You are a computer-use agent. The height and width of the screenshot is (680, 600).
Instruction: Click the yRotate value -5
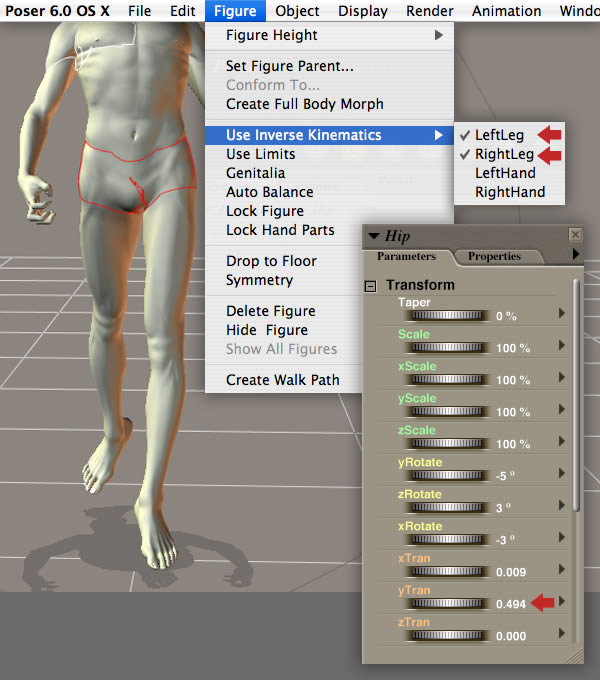(x=505, y=476)
